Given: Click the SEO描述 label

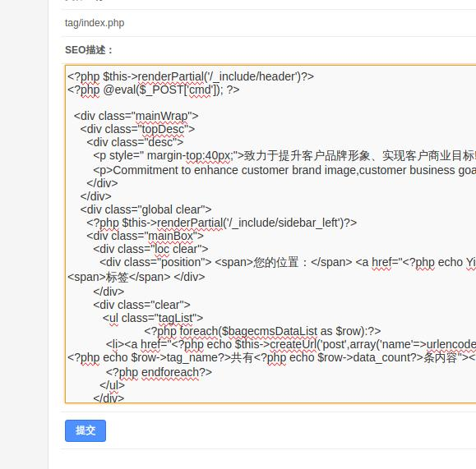Looking at the screenshot, I should 89,50.
